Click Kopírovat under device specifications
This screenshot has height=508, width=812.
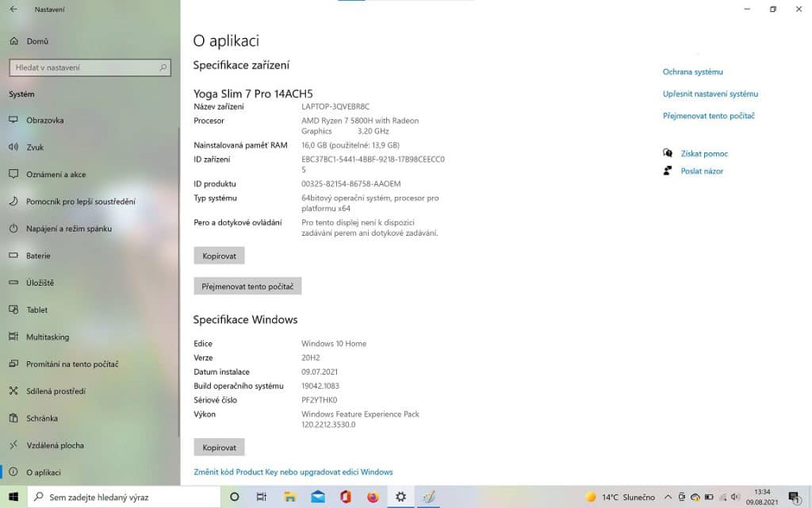(219, 256)
